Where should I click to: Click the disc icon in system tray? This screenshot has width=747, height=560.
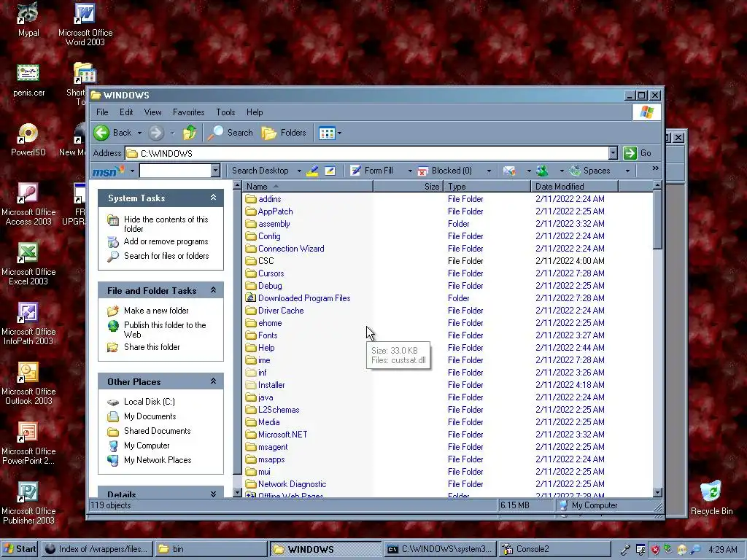click(682, 550)
